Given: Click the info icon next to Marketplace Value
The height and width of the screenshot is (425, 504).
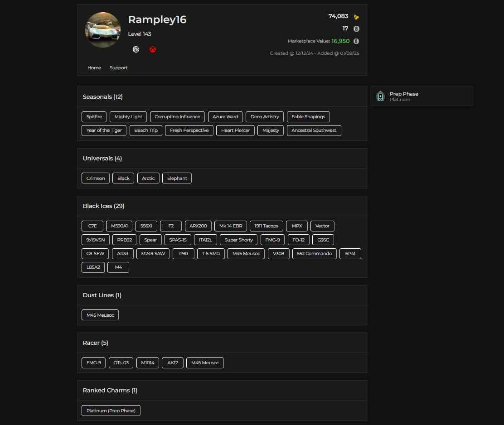Looking at the screenshot, I should click(x=356, y=41).
